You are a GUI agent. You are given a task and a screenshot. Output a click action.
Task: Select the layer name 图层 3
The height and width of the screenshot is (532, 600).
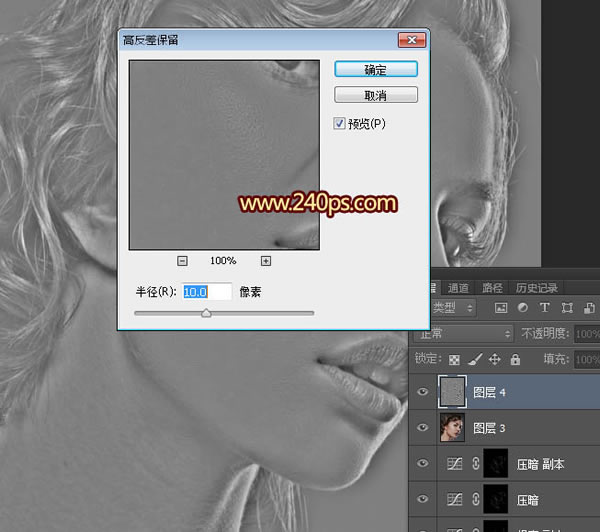click(489, 428)
